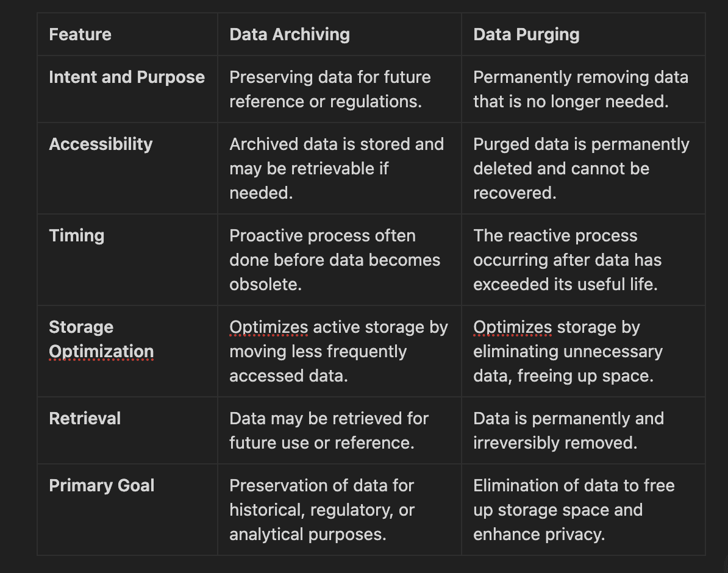Click the "Permanently removing data" cell

580,89
